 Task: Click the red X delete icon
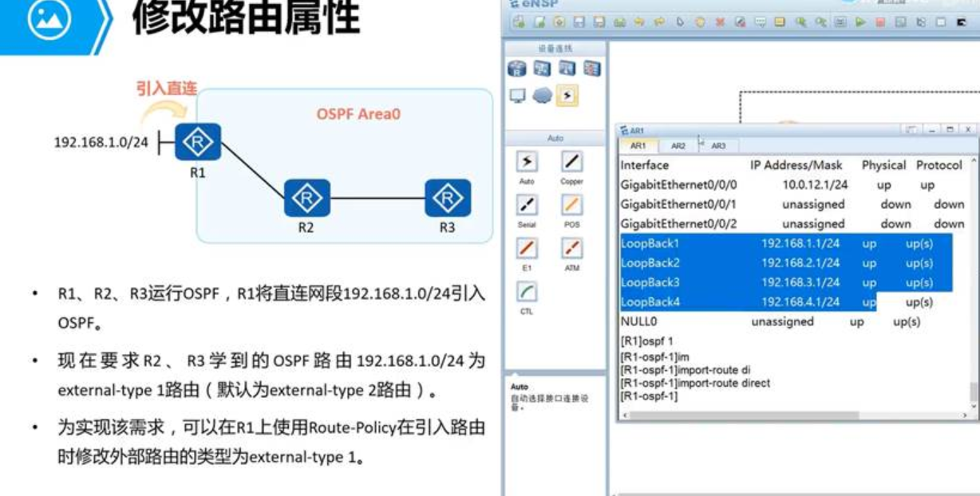[721, 22]
